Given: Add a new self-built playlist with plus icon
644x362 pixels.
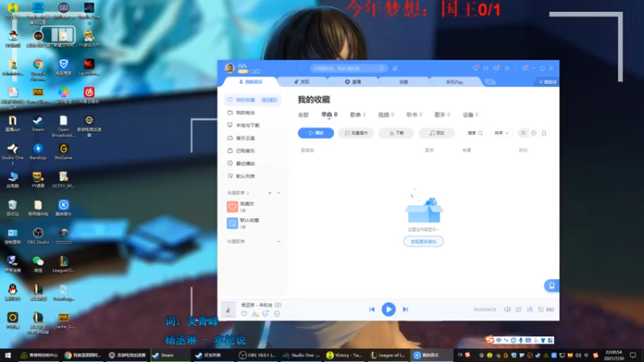Looking at the screenshot, I should pyautogui.click(x=270, y=193).
